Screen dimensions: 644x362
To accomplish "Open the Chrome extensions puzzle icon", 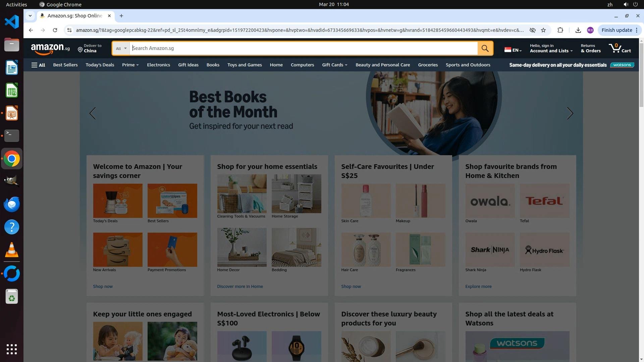I will point(560,30).
